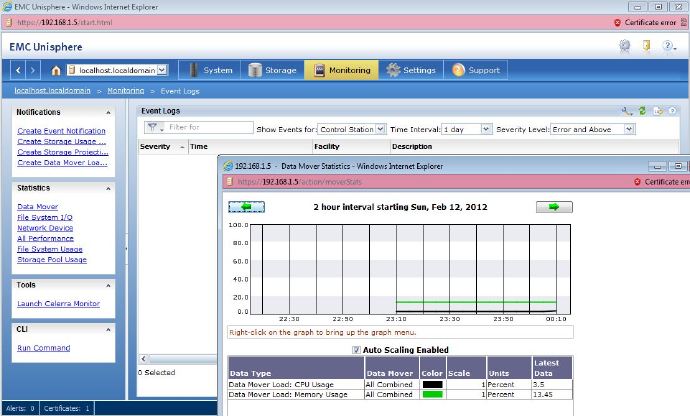This screenshot has width=690, height=416.
Task: Open the System tab
Action: coord(209,70)
